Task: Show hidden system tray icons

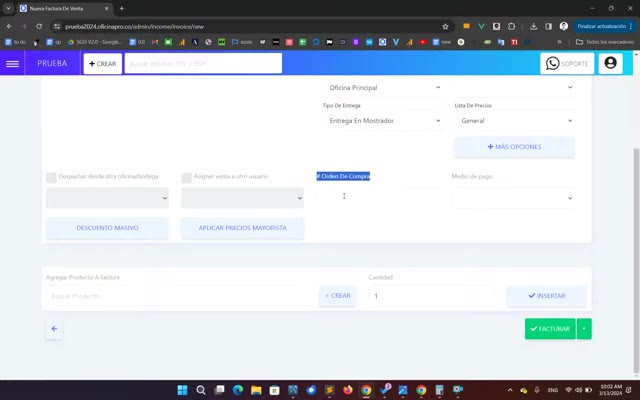Action: tap(510, 390)
